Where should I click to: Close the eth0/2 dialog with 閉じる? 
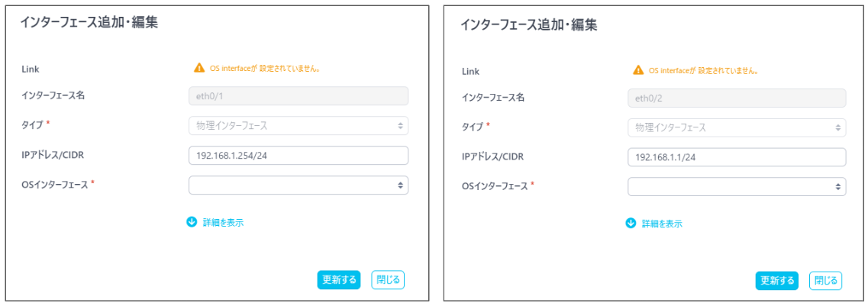coord(825,281)
